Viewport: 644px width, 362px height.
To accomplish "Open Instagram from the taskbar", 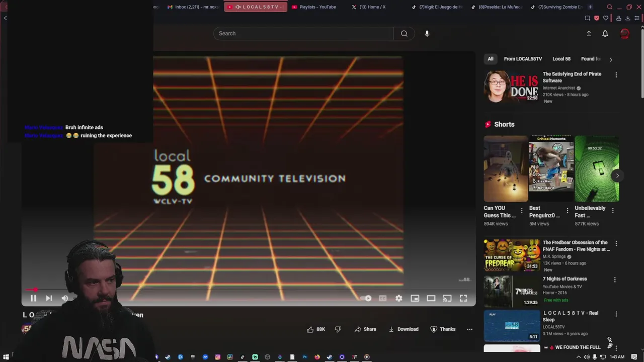I will pyautogui.click(x=217, y=357).
